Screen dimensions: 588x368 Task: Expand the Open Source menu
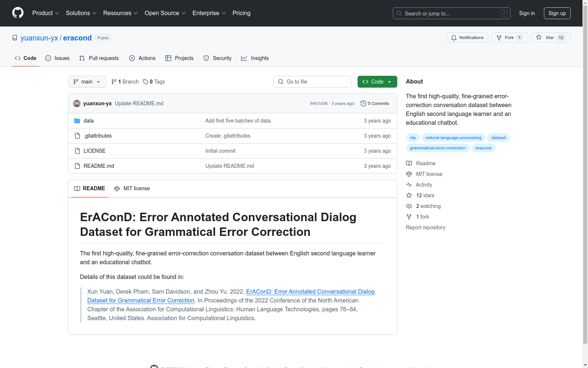tap(165, 13)
